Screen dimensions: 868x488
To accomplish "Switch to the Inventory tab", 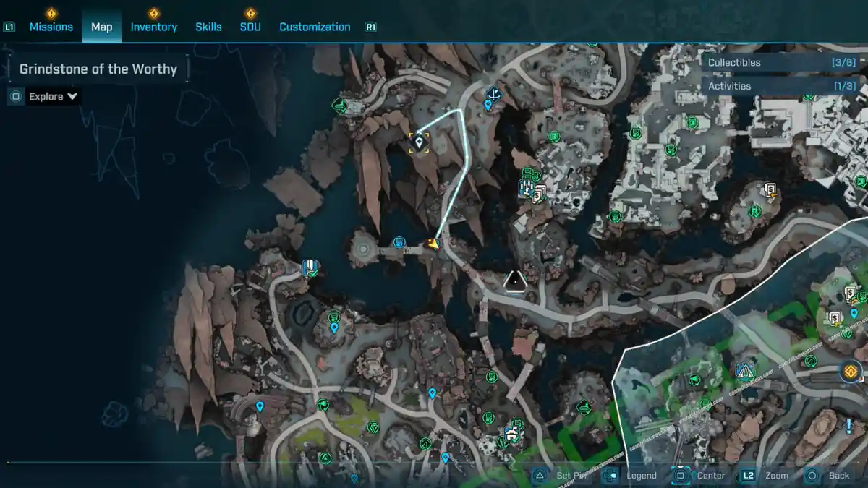I will pos(153,27).
